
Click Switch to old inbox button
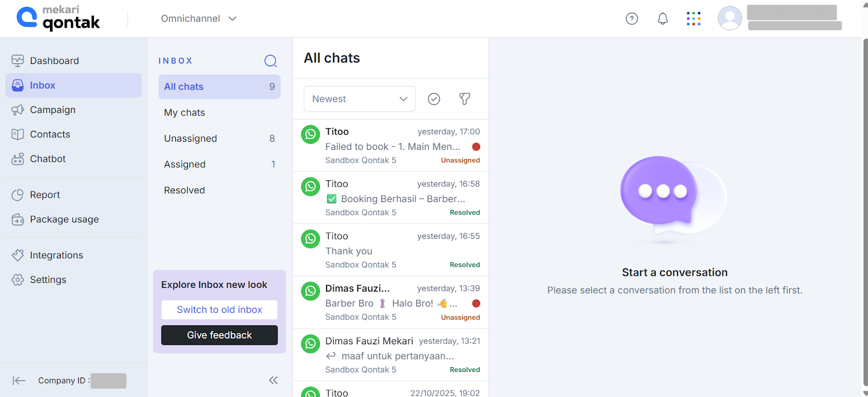pos(219,310)
